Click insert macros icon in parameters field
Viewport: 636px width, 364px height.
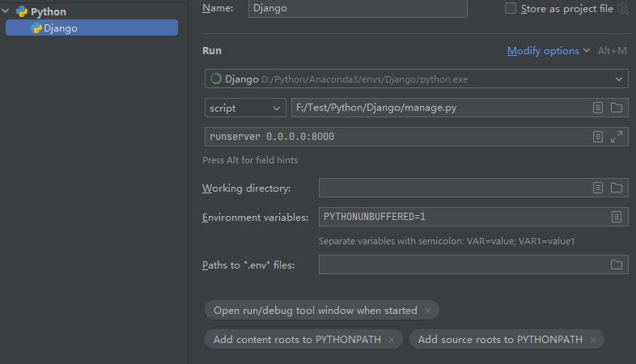point(597,137)
